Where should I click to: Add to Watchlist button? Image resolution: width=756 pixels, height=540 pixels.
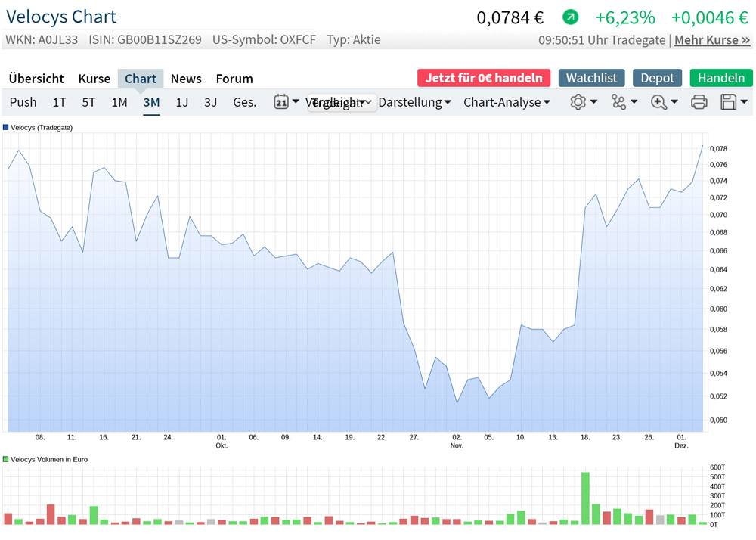point(592,78)
